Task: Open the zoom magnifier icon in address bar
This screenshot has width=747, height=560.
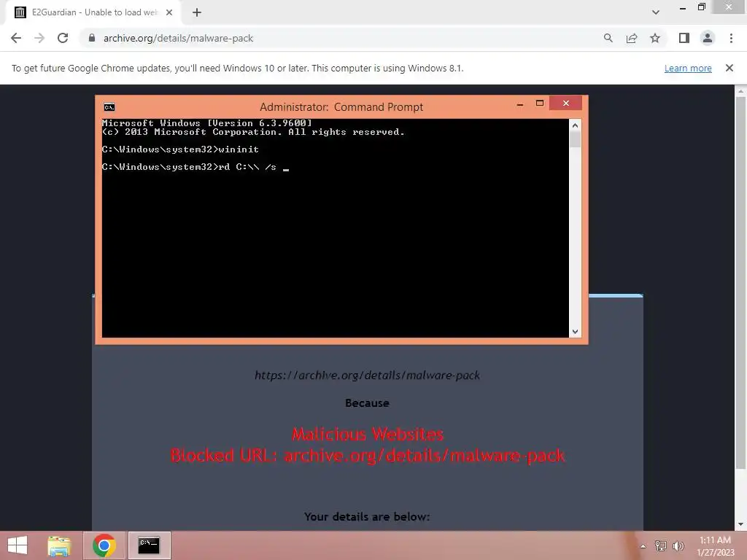Action: [608, 38]
